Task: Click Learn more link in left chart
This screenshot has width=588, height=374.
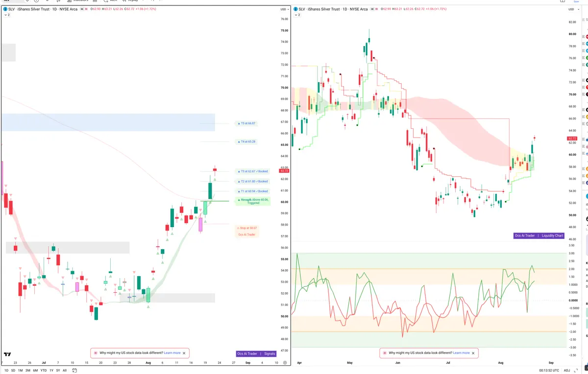Action: pyautogui.click(x=172, y=352)
